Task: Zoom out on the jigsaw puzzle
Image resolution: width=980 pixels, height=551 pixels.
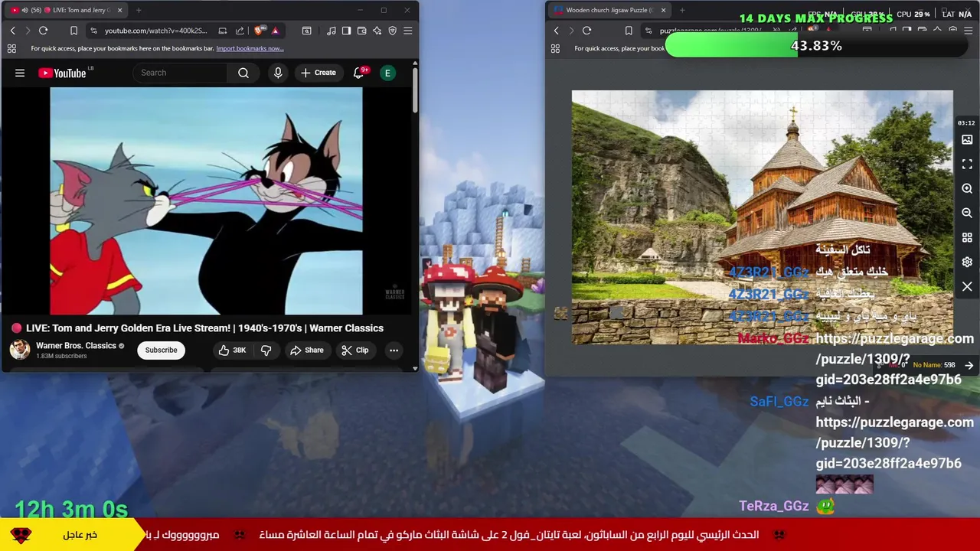Action: pos(967,214)
